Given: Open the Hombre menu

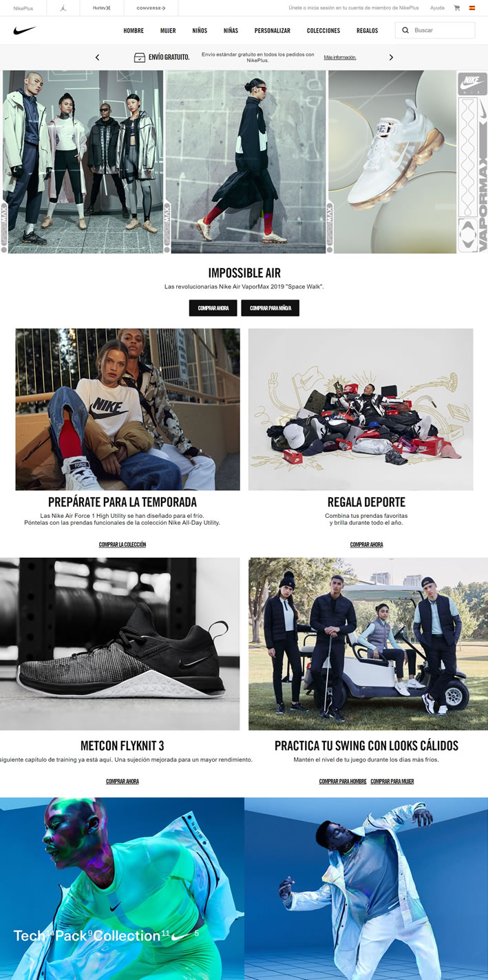Looking at the screenshot, I should [x=134, y=31].
